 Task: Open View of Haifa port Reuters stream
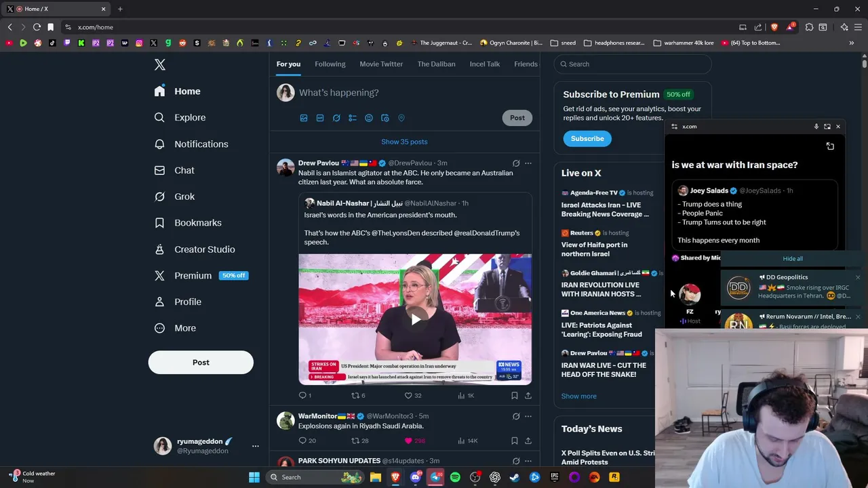[594, 249]
